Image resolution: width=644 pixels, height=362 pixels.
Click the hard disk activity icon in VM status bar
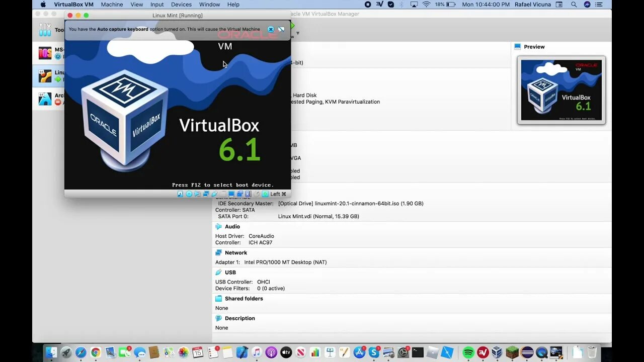[180, 194]
